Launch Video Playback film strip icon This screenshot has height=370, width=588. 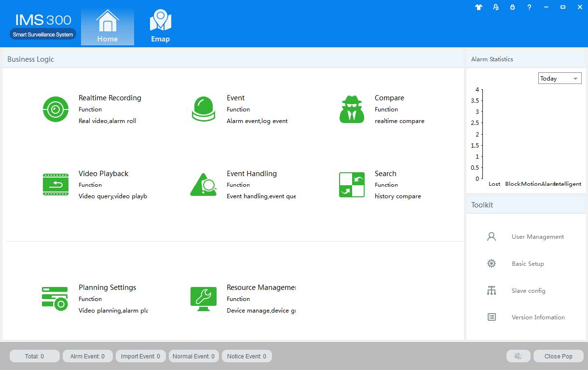(x=55, y=185)
